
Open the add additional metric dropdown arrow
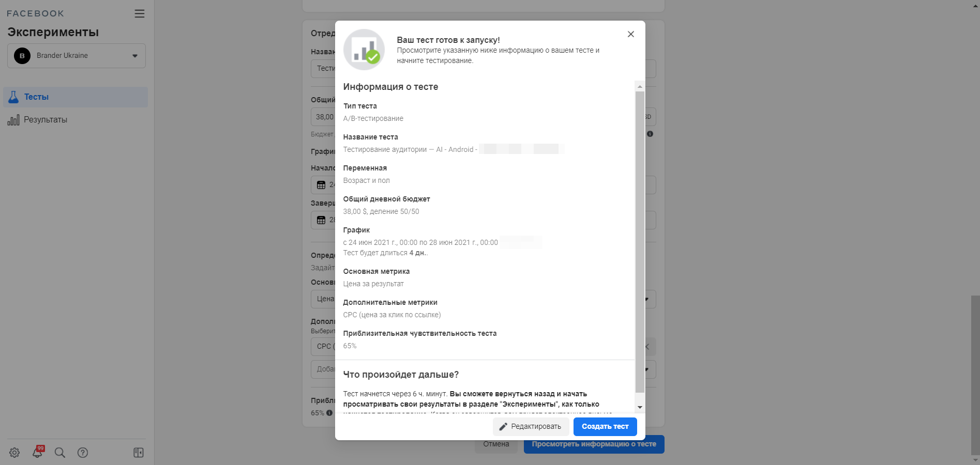[647, 369]
